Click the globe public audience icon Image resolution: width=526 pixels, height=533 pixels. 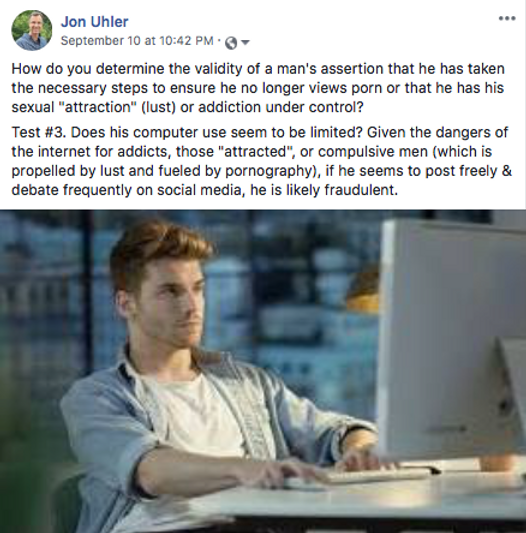point(231,42)
